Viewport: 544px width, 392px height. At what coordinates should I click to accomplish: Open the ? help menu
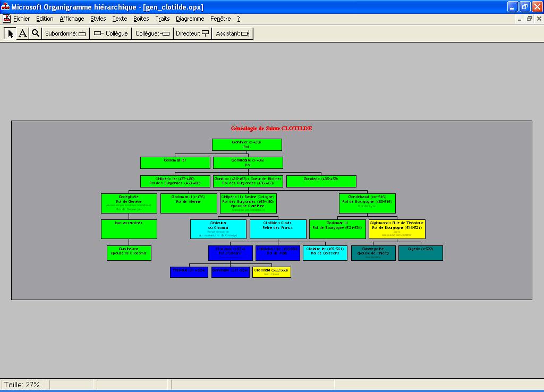pos(239,19)
